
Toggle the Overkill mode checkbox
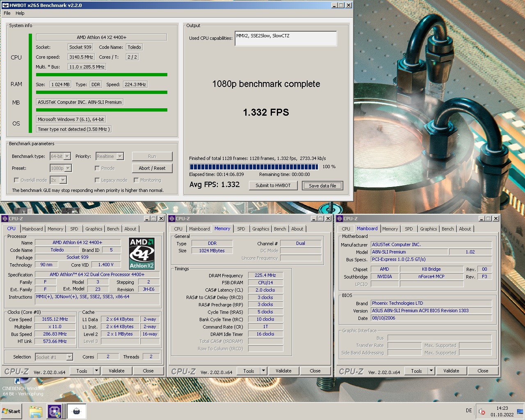pyautogui.click(x=16, y=180)
